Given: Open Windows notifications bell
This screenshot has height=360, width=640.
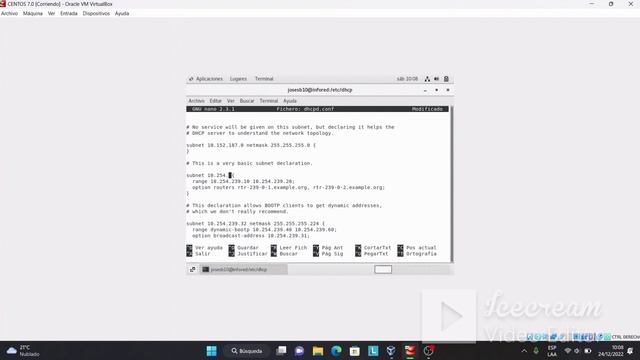Looking at the screenshot, I should click(630, 351).
